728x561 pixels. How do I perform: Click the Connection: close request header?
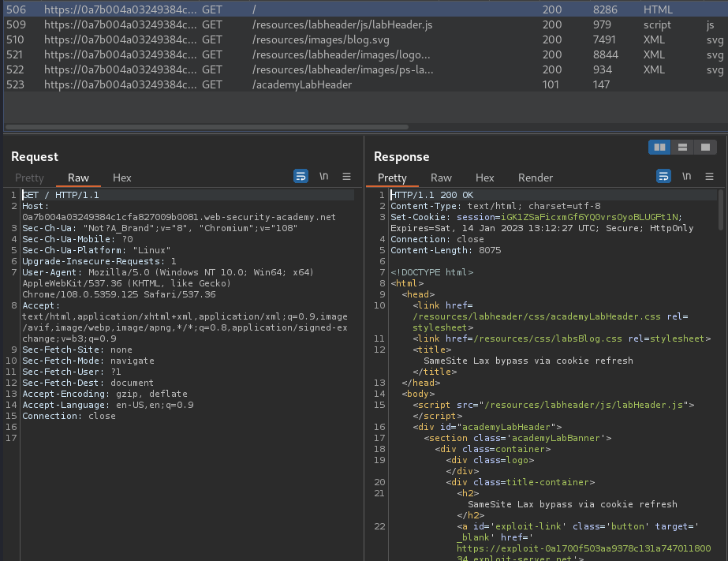(x=69, y=416)
